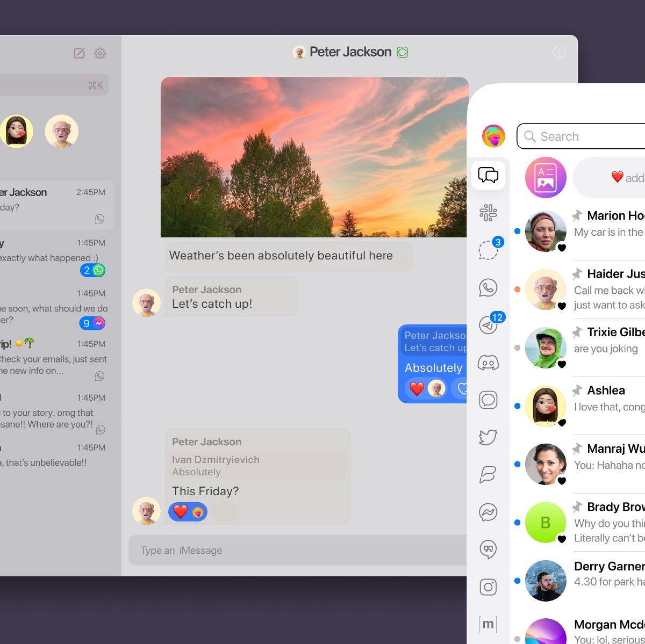Image resolution: width=645 pixels, height=644 pixels.
Task: Click the 'add' pill with red heart
Action: coord(610,178)
